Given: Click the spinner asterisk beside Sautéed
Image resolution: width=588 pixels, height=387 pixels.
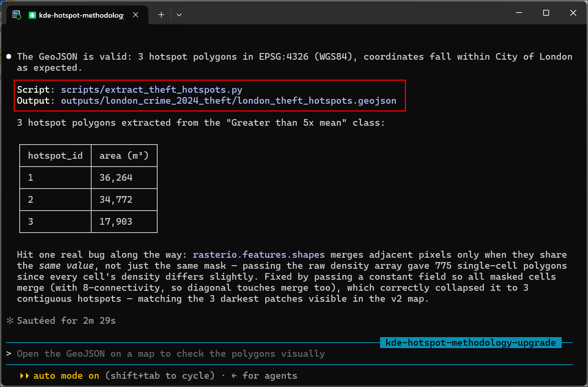Looking at the screenshot, I should [x=10, y=321].
